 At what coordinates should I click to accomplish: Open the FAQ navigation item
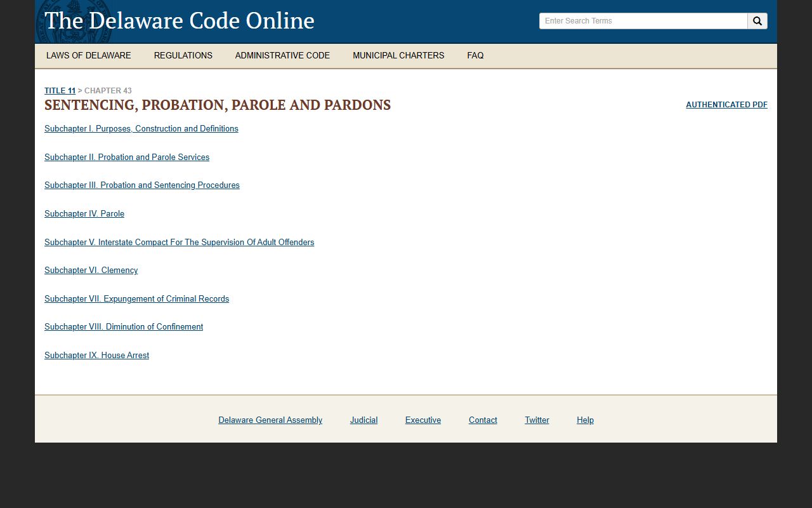pos(475,55)
